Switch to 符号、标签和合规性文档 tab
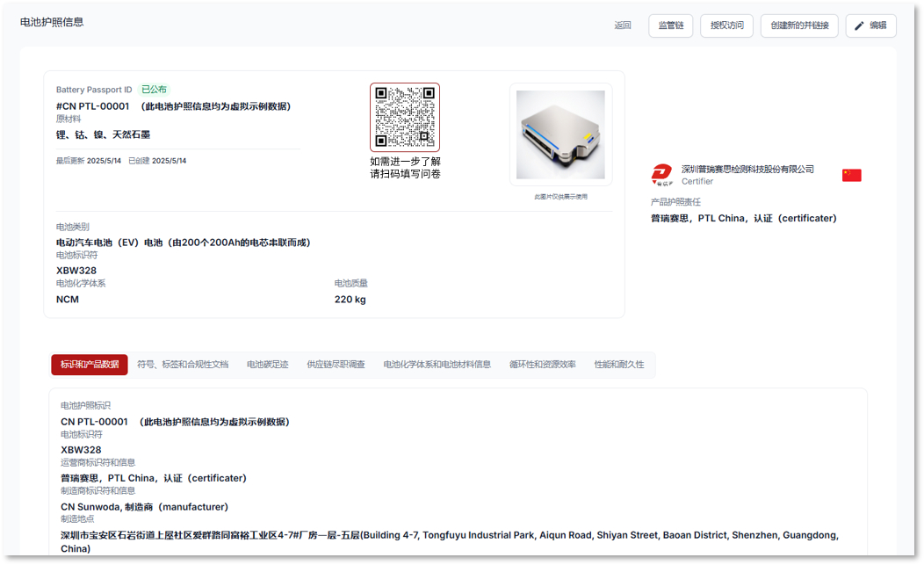Viewport: 924px width, 565px height. click(183, 365)
